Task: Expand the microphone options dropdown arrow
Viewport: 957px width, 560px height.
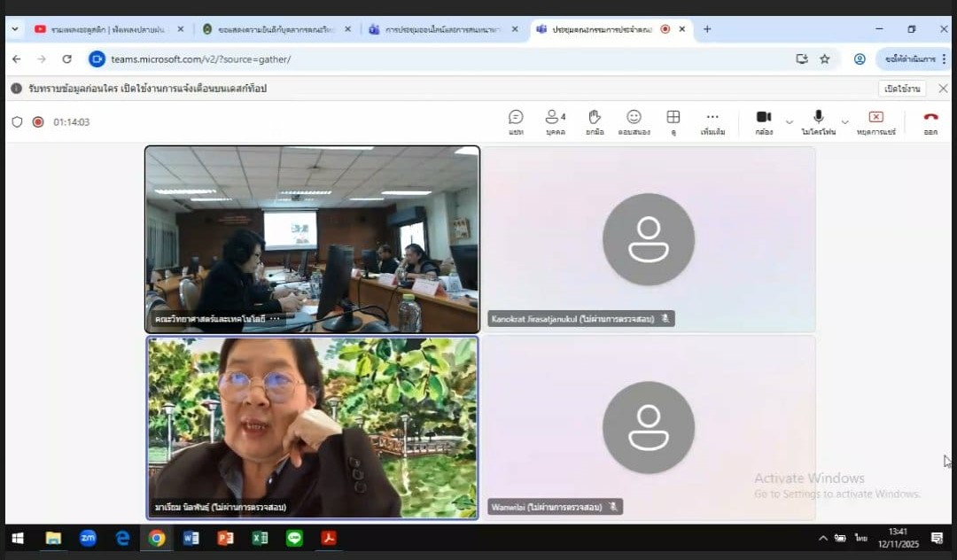Action: (x=844, y=122)
